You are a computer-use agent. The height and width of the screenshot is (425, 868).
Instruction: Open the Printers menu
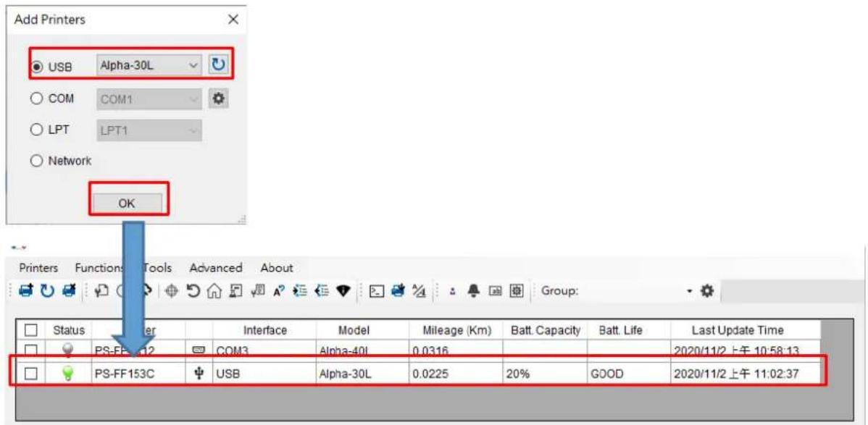click(x=38, y=268)
